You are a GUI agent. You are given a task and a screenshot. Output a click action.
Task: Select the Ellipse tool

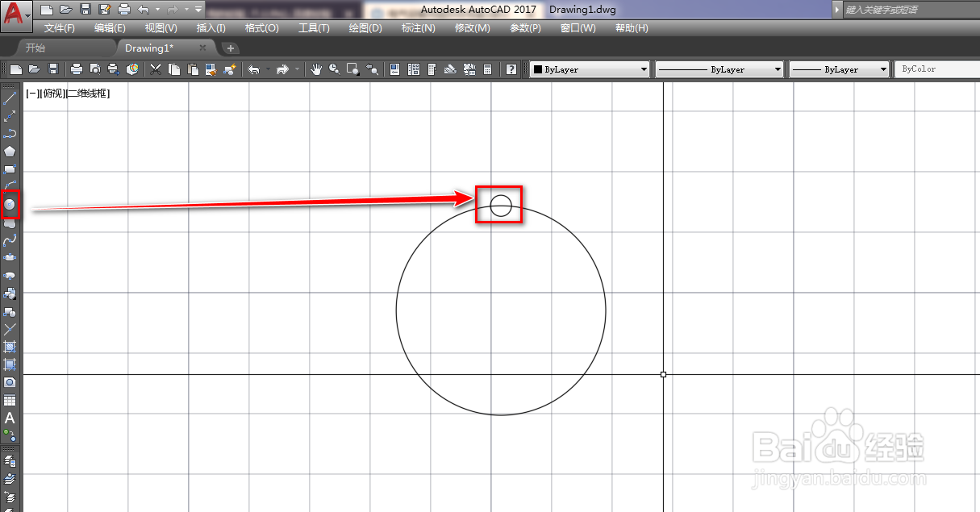pyautogui.click(x=10, y=258)
